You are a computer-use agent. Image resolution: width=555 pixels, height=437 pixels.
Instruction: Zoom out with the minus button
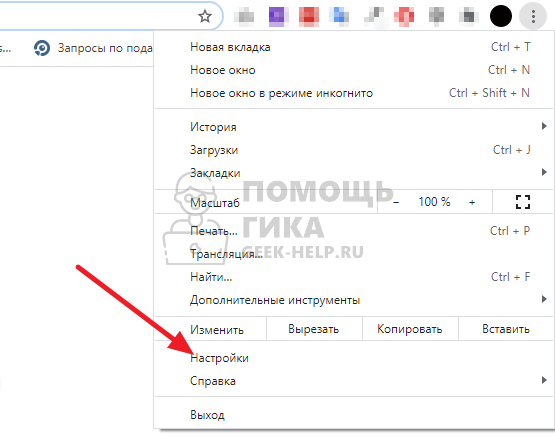396,202
